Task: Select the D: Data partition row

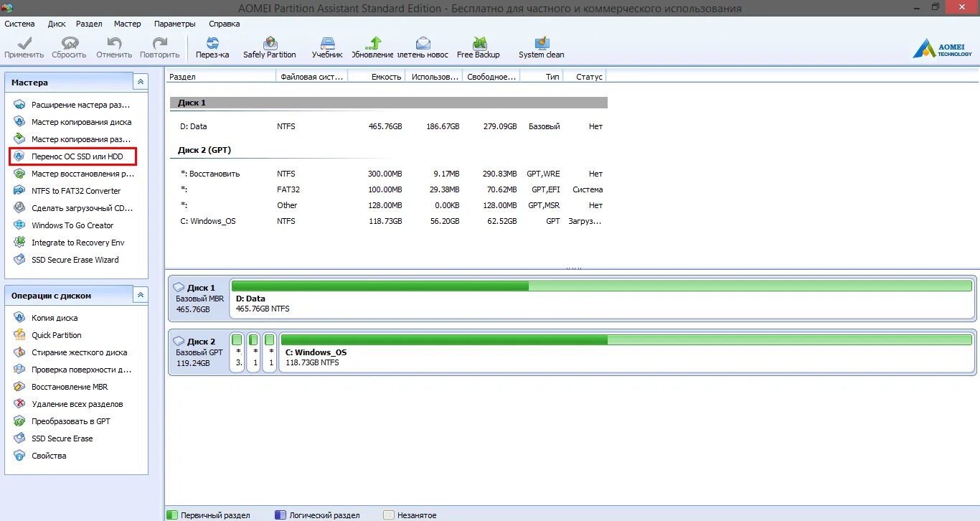Action: coord(388,126)
